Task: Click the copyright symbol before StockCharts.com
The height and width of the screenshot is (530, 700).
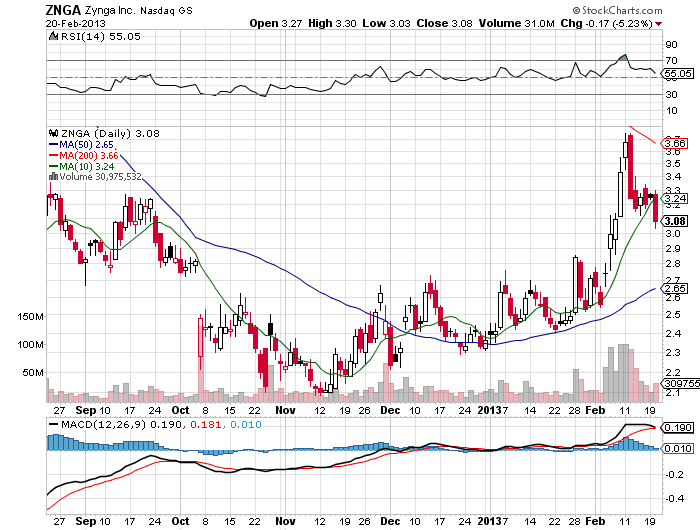Action: (576, 10)
